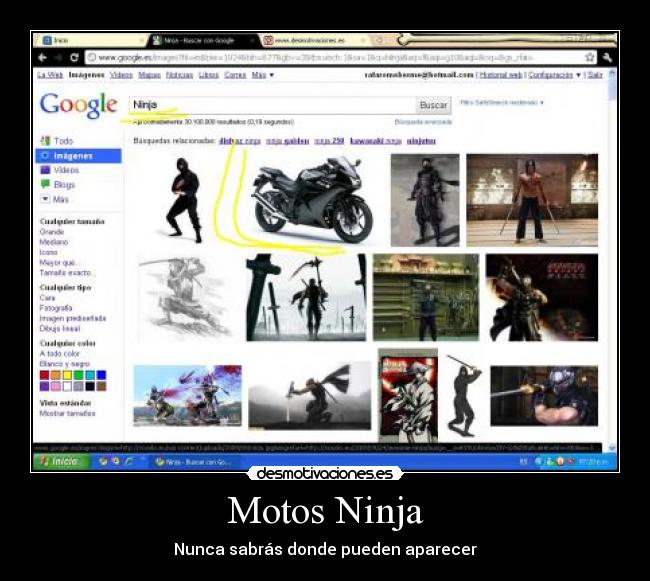Screen dimensions: 650x581
Task: Open 'Libros' in the top navigation
Action: tap(209, 75)
